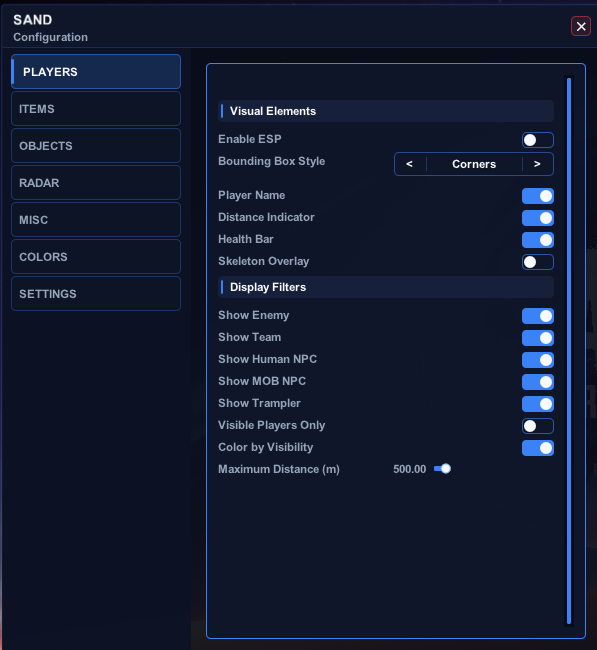Enable Visible Players Only toggle
Screen dimensions: 597x650
click(x=537, y=426)
